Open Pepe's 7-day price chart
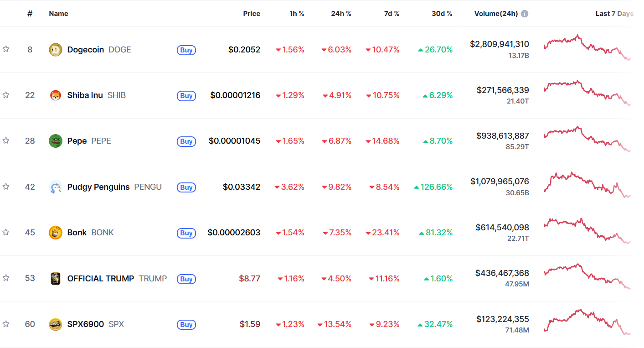 588,140
